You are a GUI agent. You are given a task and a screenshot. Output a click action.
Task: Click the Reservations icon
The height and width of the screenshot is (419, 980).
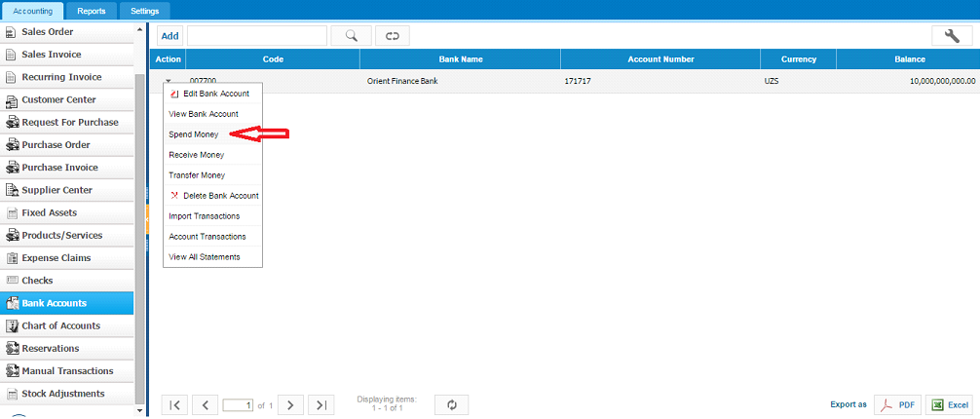(x=12, y=348)
